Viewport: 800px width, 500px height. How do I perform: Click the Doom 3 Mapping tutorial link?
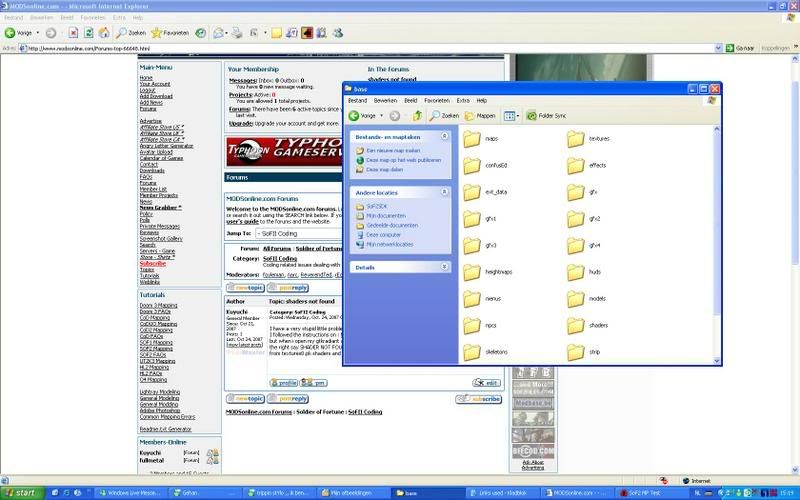(x=156, y=304)
